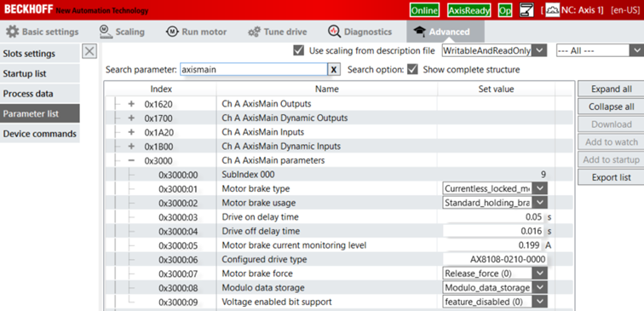Collapse the 0x3000 AxisMain parameters node
Viewport: 644px width, 311px height.
tap(131, 161)
